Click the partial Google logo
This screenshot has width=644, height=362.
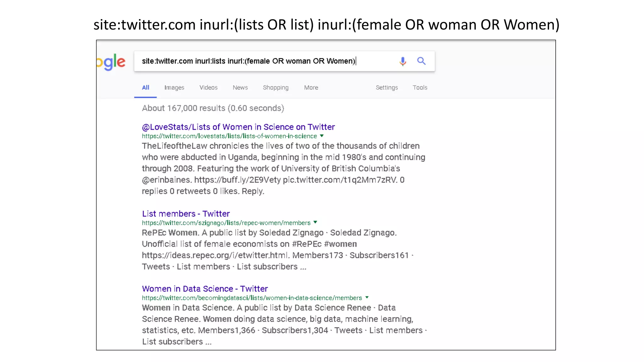pos(111,62)
